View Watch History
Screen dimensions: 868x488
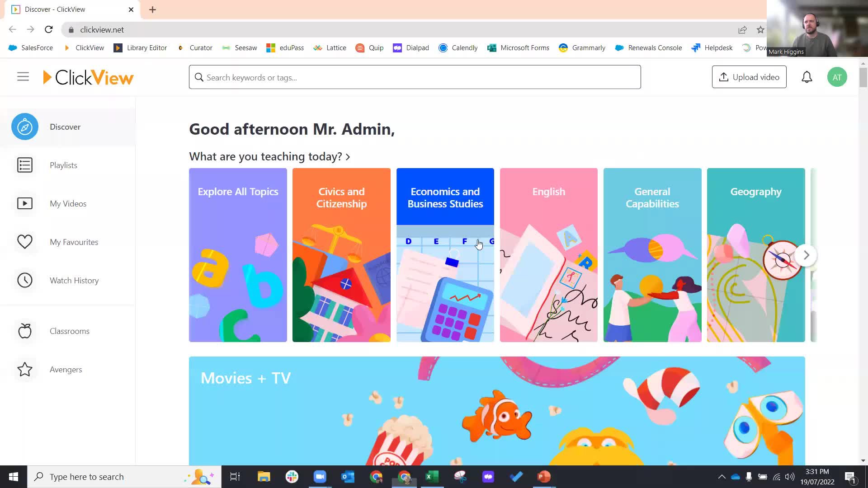tap(74, 281)
